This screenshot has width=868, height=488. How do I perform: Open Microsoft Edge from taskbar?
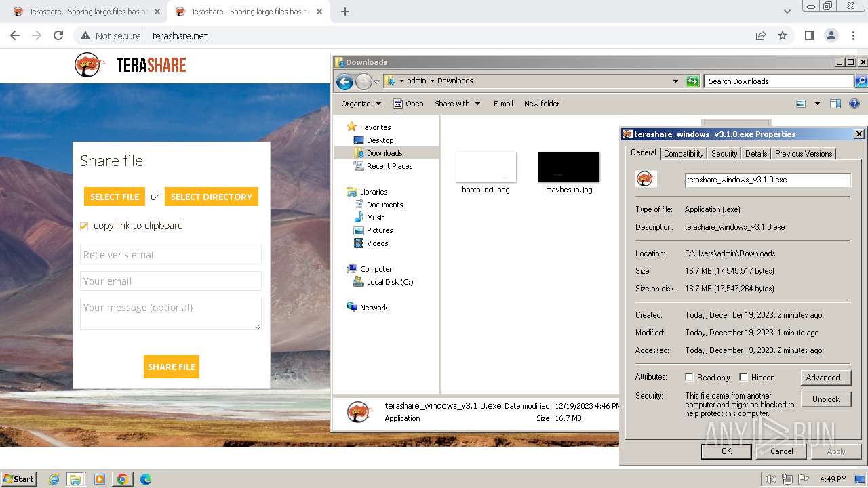click(x=146, y=479)
